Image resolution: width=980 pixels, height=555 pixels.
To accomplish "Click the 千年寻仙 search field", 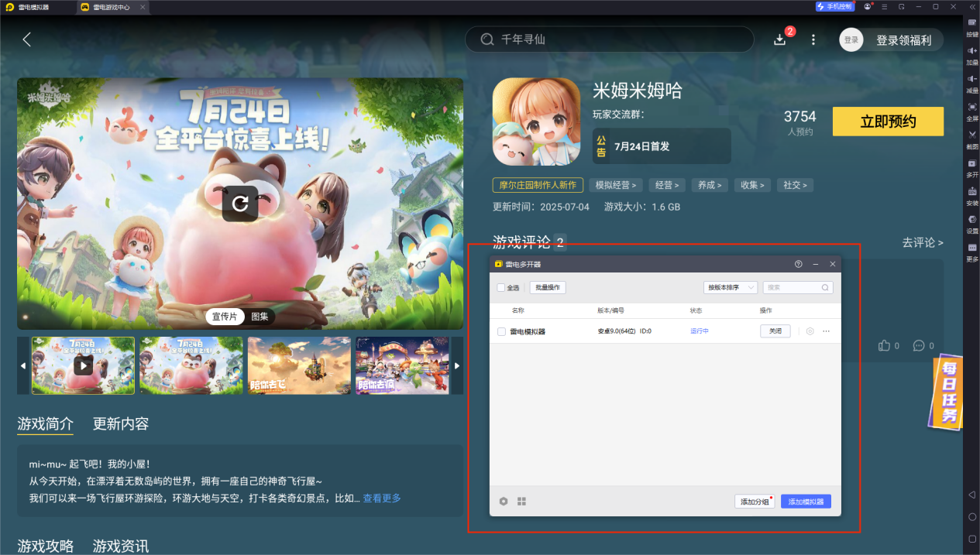I will pyautogui.click(x=609, y=39).
